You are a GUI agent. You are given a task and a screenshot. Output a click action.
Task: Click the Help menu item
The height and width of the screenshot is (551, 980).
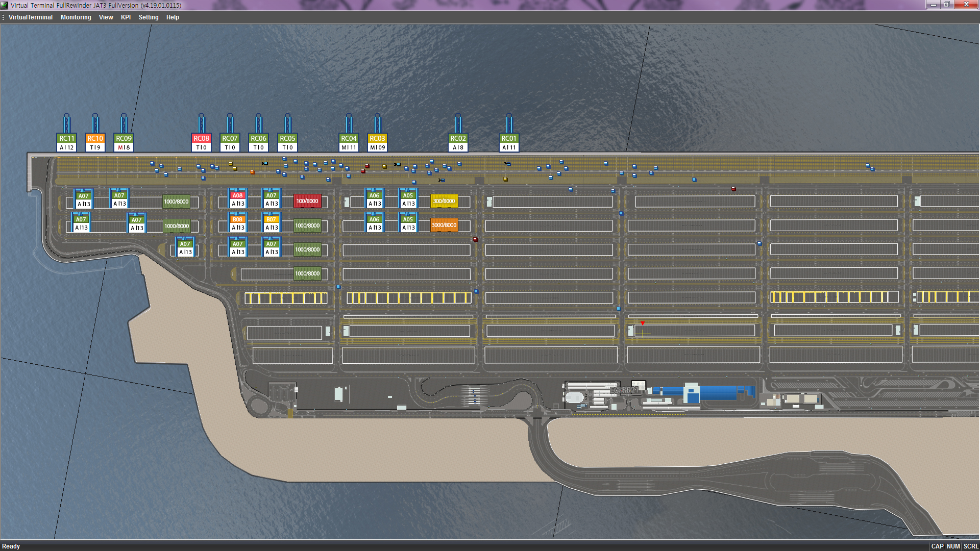pyautogui.click(x=173, y=17)
